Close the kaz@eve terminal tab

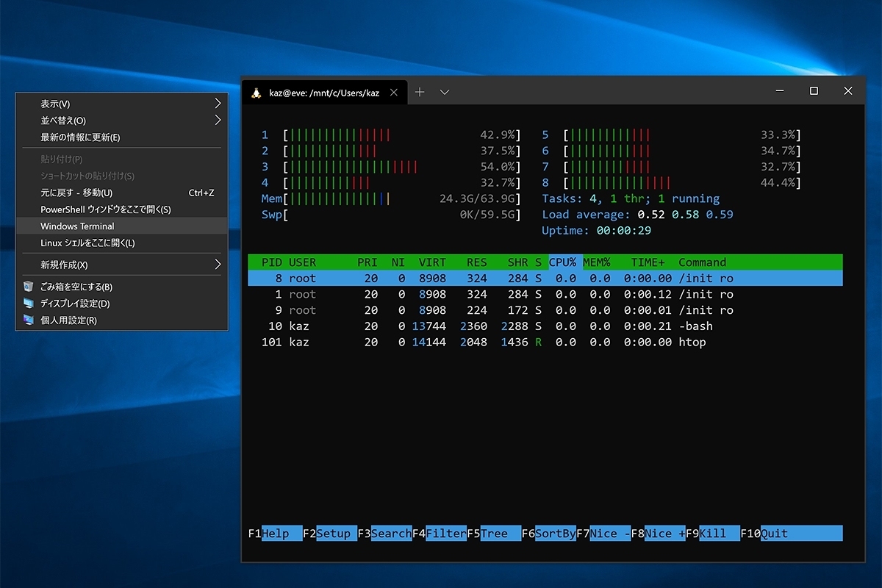[394, 93]
